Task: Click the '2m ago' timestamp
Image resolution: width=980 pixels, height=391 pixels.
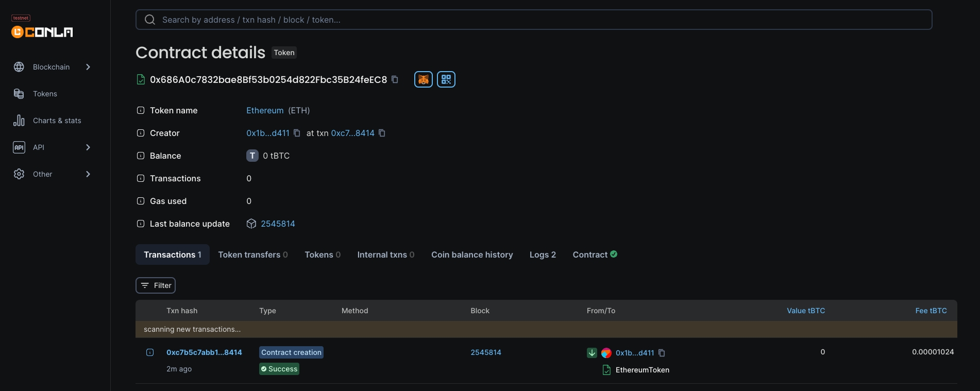Action: point(179,369)
